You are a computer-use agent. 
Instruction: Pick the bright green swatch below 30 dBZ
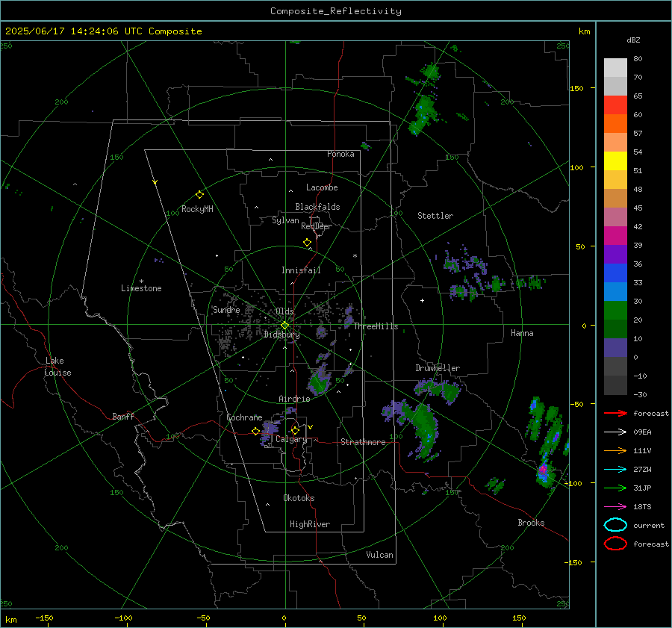click(615, 311)
